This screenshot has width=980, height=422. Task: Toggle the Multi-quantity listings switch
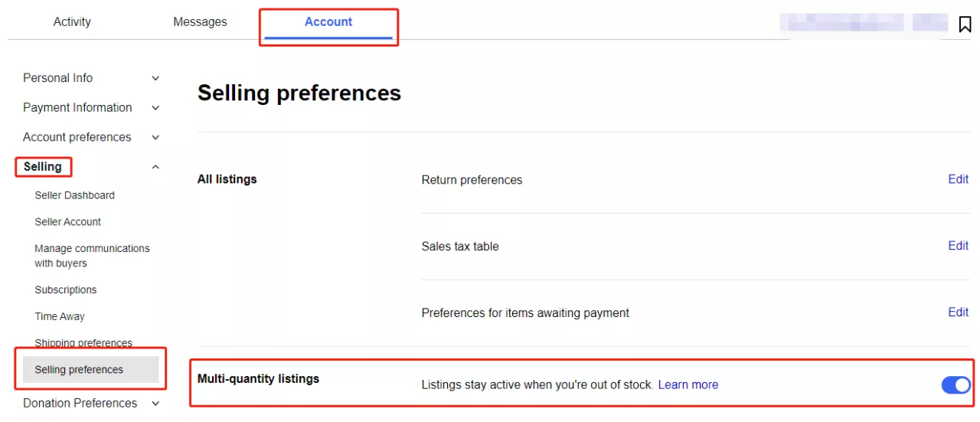tap(955, 384)
